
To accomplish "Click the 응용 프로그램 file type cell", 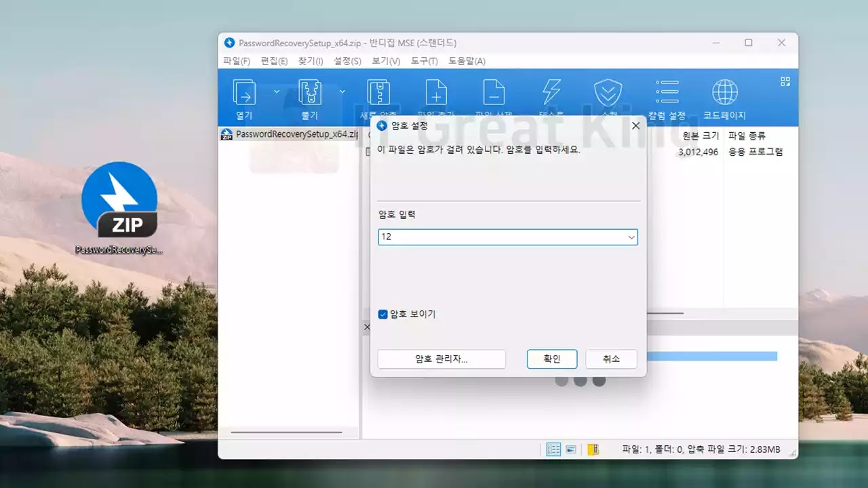I will point(755,152).
